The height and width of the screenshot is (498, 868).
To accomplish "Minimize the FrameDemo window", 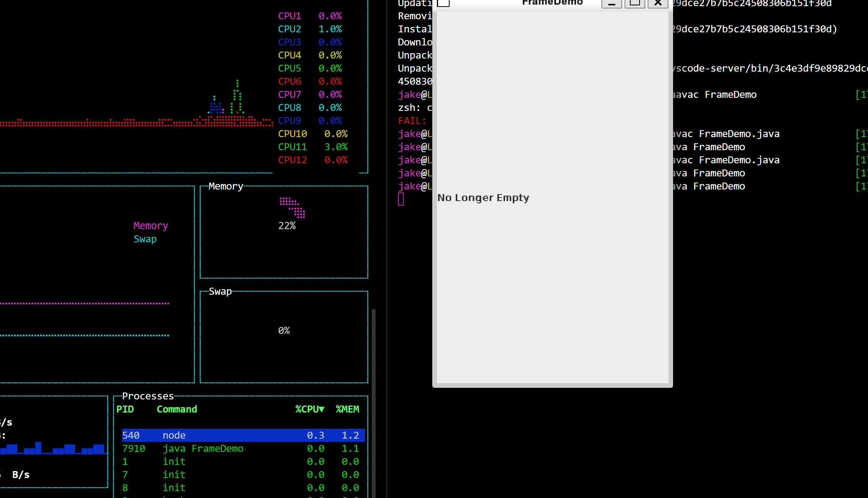I will 611,3.
